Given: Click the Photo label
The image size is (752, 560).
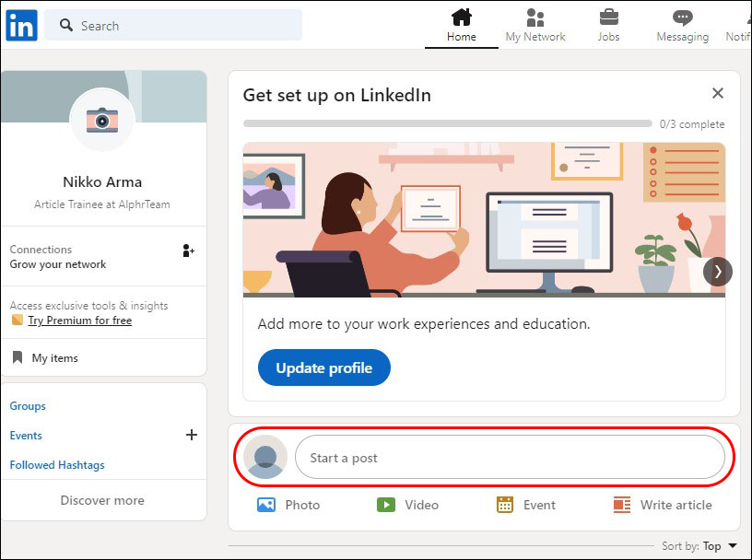Looking at the screenshot, I should (302, 505).
